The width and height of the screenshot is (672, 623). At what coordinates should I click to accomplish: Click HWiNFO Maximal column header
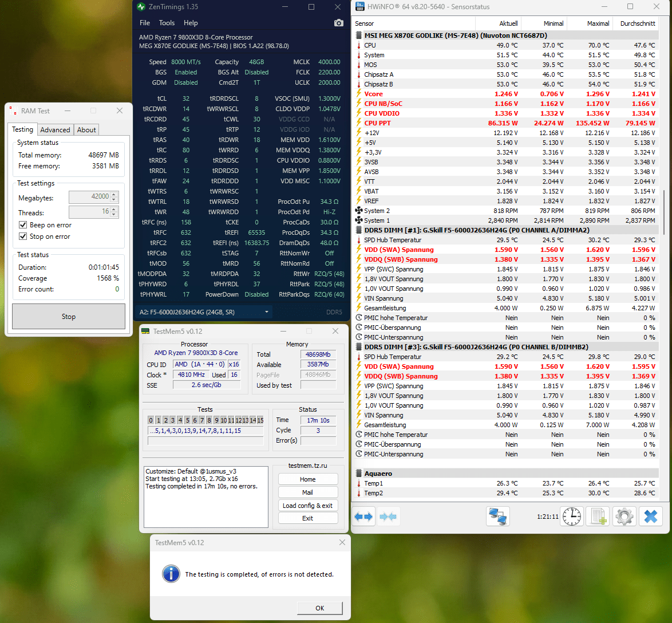590,23
